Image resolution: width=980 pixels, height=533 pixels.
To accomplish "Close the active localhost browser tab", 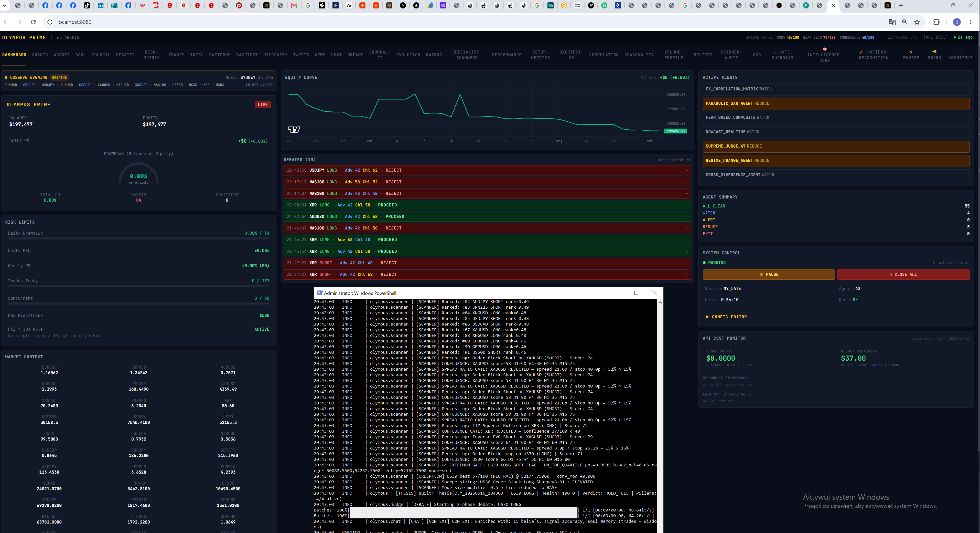I will [x=833, y=5].
